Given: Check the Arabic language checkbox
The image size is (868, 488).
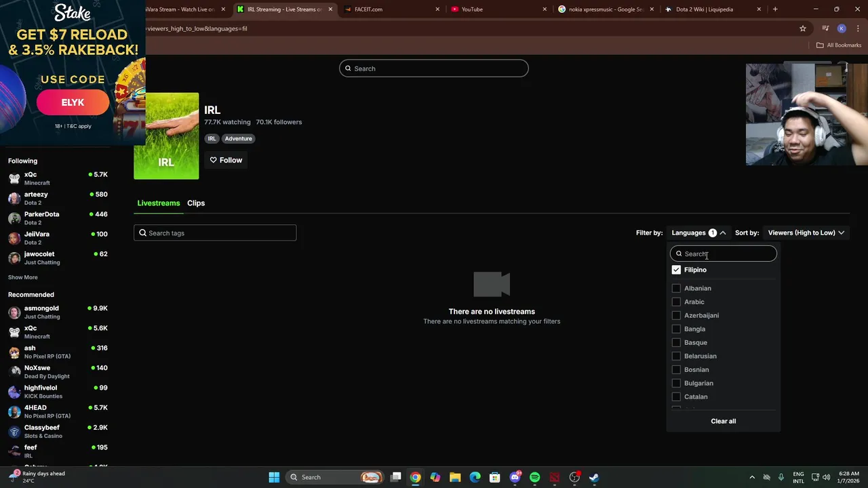Looking at the screenshot, I should (676, 302).
